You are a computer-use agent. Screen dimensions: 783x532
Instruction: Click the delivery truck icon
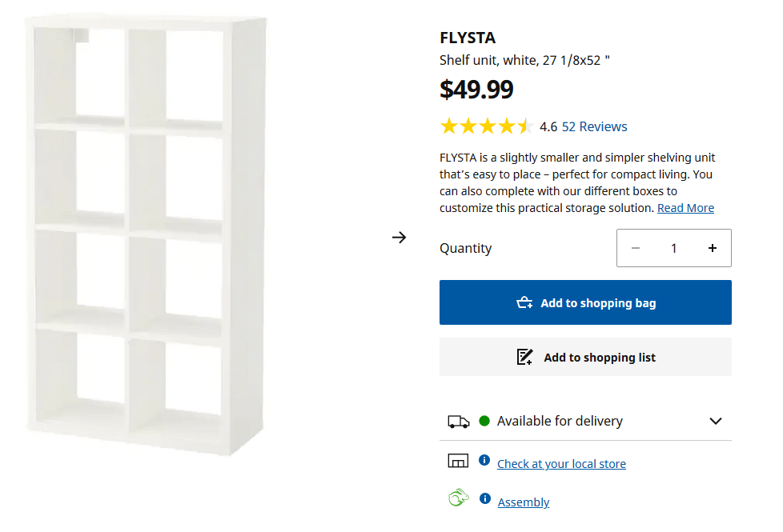click(x=458, y=421)
